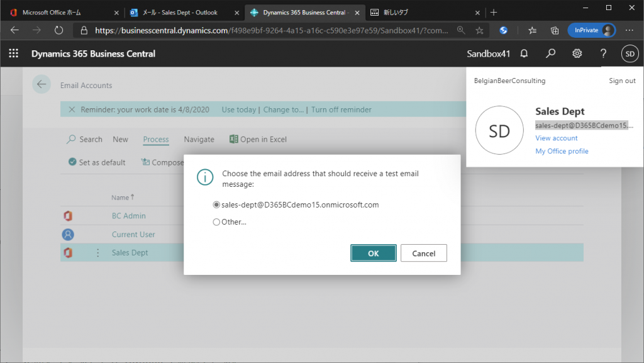Click Set as default action
Screen dimensions: 644x363
pos(96,162)
